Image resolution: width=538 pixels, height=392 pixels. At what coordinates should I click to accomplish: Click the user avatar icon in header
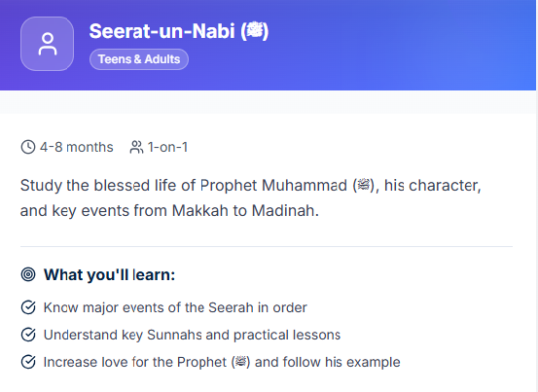pos(48,44)
